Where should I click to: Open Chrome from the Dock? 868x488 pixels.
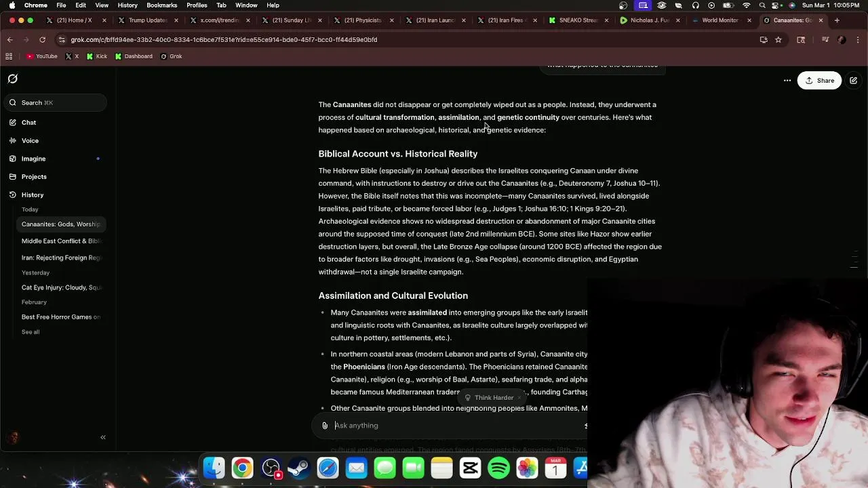tap(243, 468)
